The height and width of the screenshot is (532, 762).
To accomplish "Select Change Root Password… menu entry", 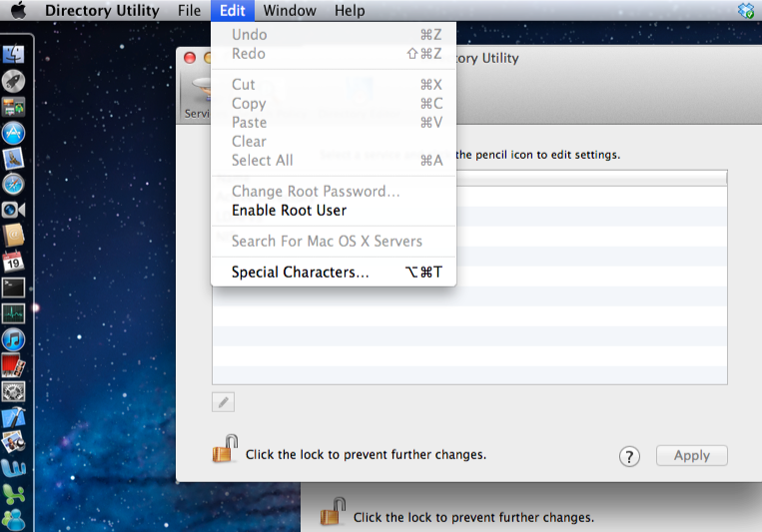I will coord(334,192).
